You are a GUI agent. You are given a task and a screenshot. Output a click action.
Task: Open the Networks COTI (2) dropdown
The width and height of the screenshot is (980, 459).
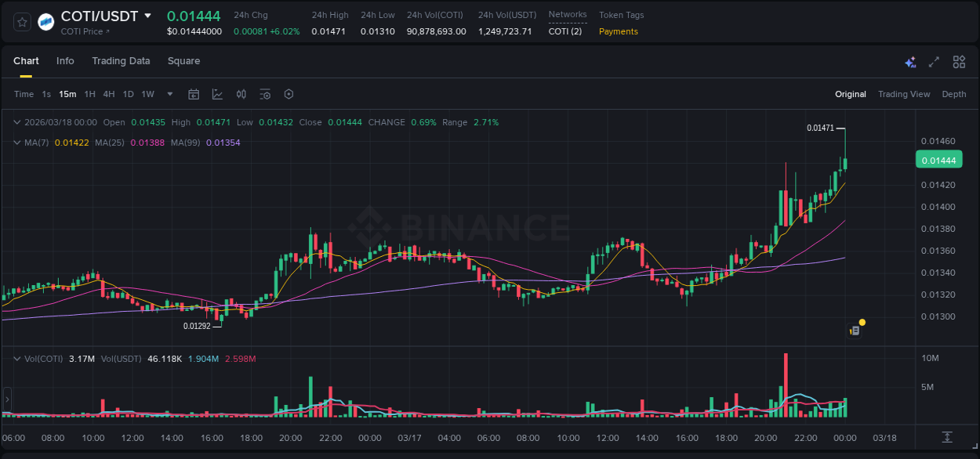(x=567, y=31)
